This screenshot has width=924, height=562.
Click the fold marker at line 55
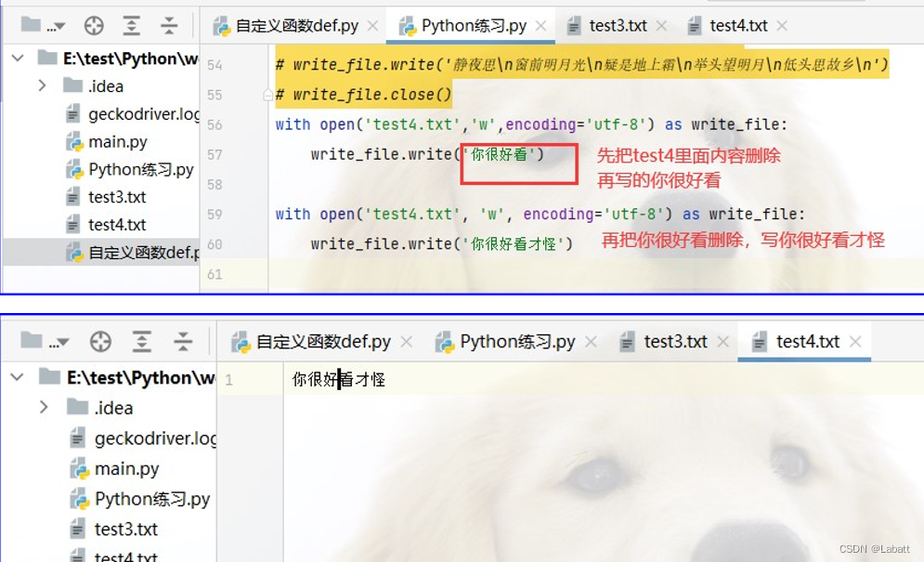click(267, 95)
